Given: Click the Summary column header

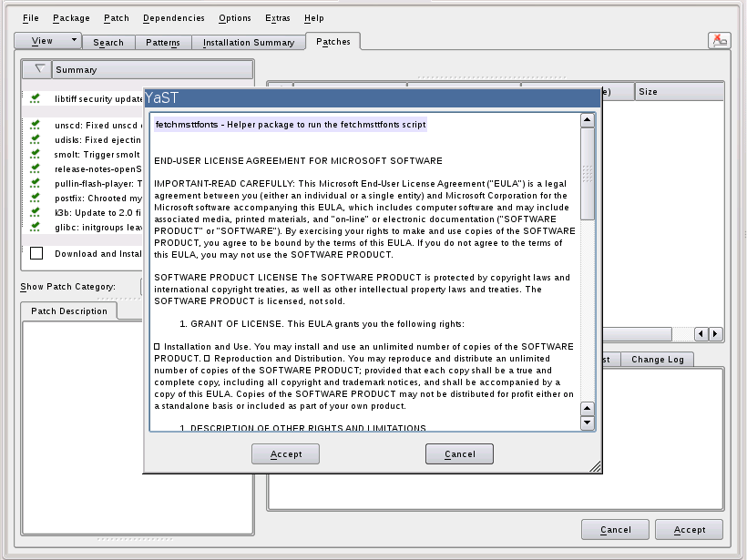Looking at the screenshot, I should (152, 69).
